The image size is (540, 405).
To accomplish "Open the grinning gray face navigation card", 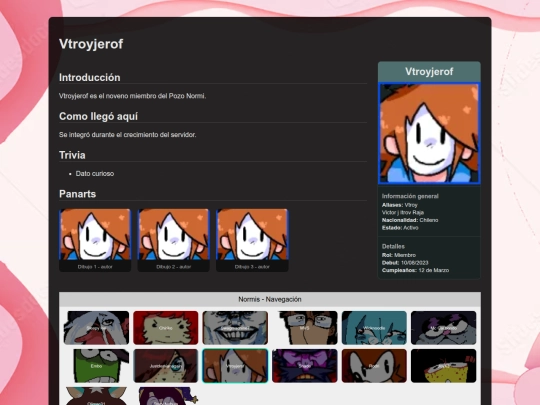I will (235, 328).
